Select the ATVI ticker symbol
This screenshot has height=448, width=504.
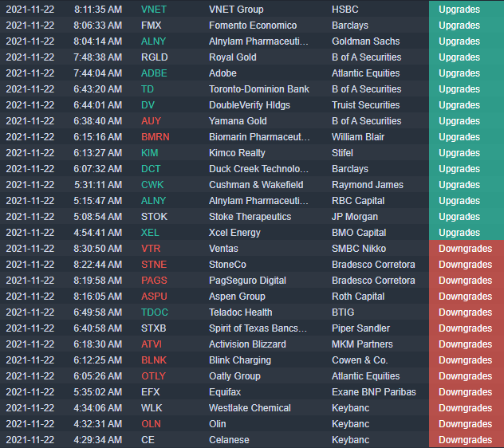[x=151, y=344]
